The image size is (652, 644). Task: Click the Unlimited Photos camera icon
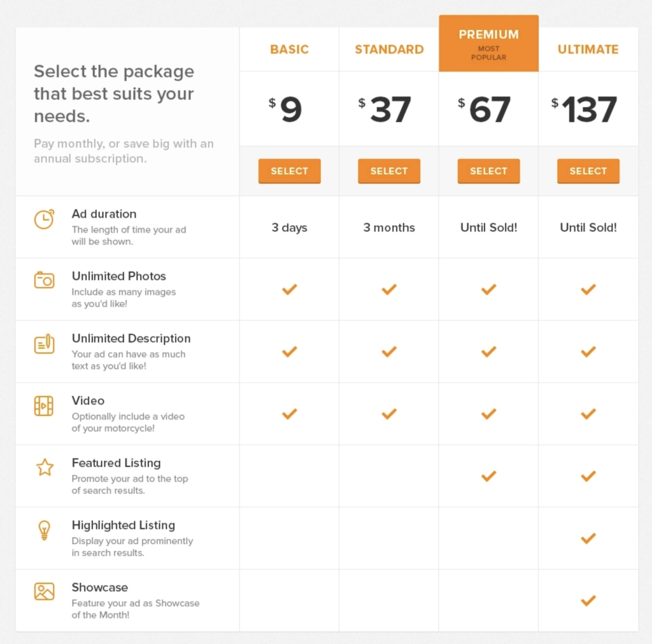click(44, 280)
